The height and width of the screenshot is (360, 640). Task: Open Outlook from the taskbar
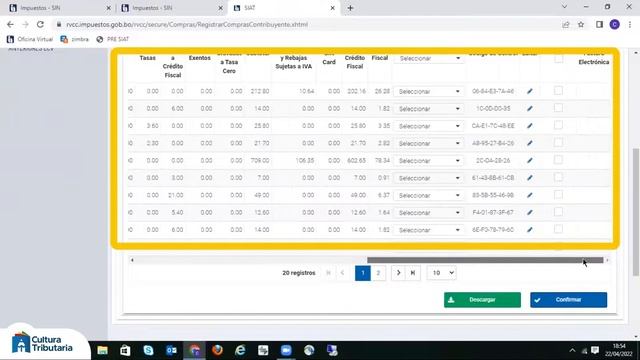(x=171, y=350)
